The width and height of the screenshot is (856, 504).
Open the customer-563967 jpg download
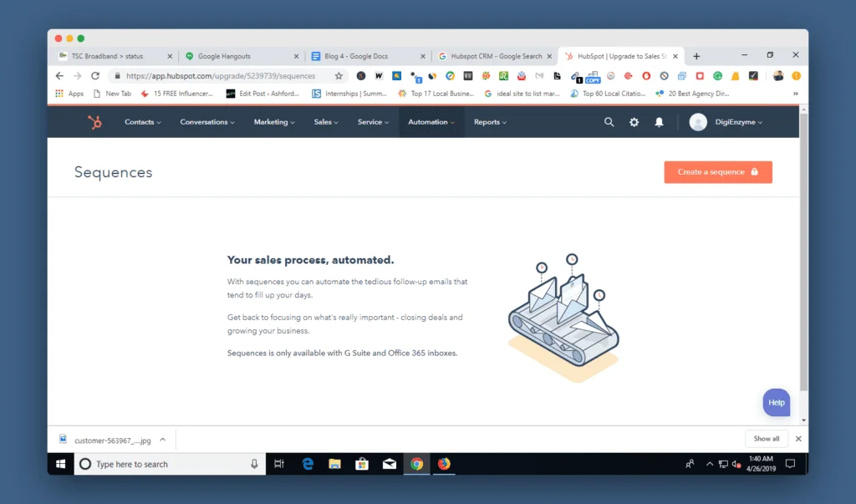click(104, 440)
